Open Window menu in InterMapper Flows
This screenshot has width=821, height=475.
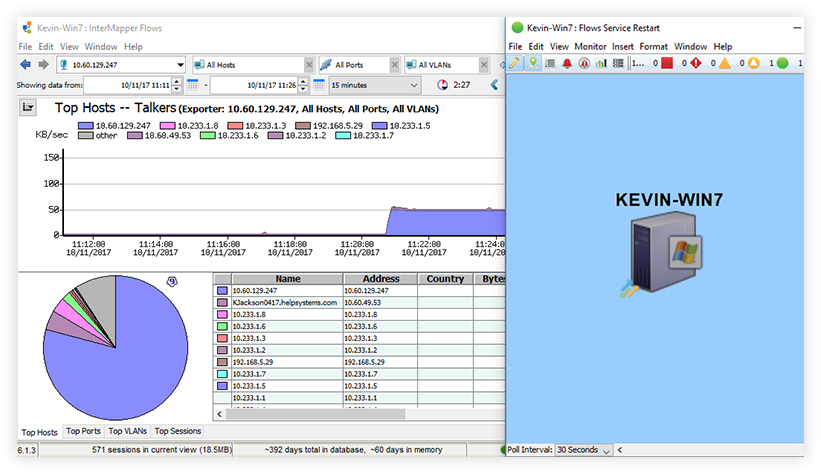(x=101, y=47)
